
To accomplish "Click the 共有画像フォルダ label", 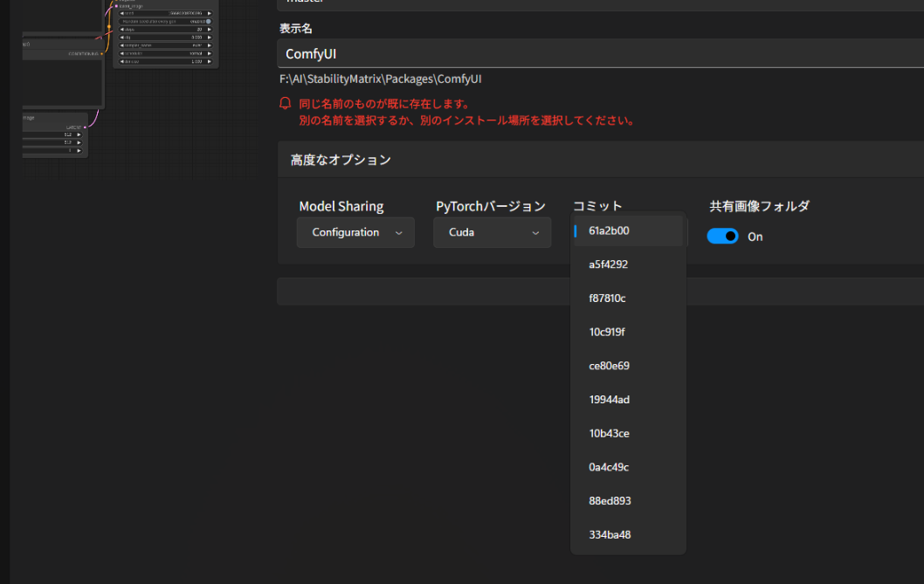I will 759,206.
